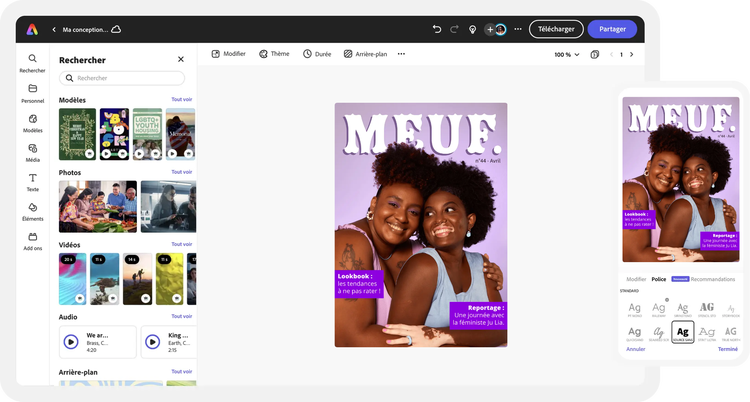Click the Partager button

pyautogui.click(x=612, y=29)
